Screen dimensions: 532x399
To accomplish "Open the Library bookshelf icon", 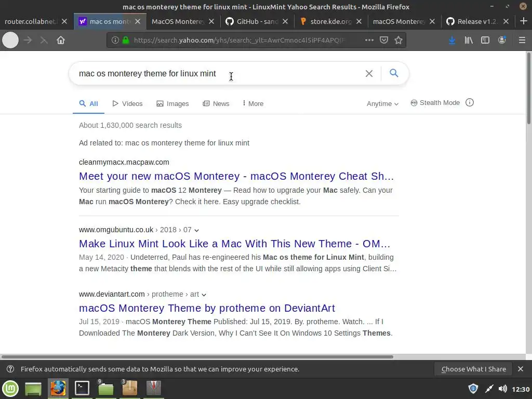I will coord(469,40).
